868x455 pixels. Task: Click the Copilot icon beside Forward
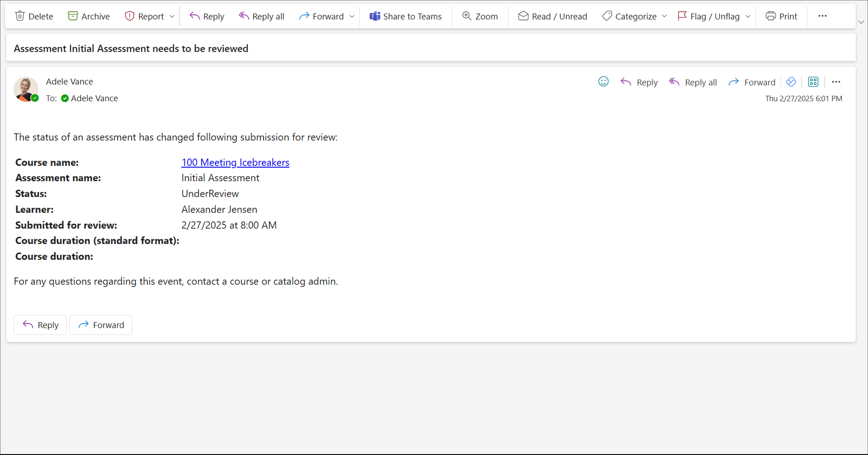tap(791, 82)
